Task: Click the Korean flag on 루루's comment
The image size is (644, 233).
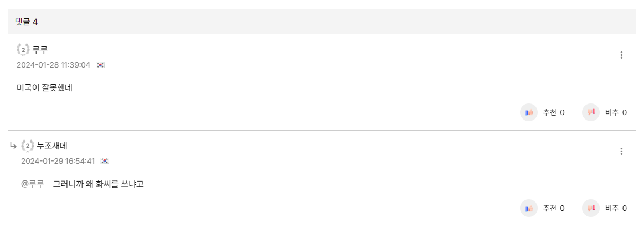Action: [101, 65]
